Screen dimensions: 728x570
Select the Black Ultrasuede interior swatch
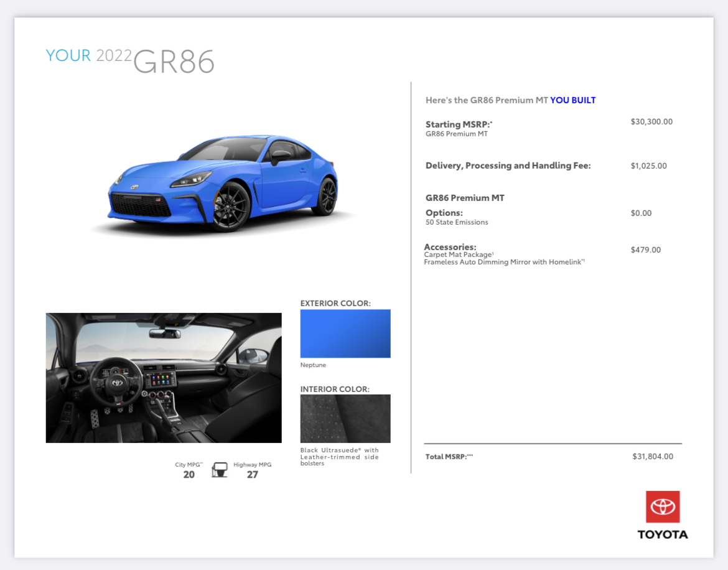tap(345, 419)
